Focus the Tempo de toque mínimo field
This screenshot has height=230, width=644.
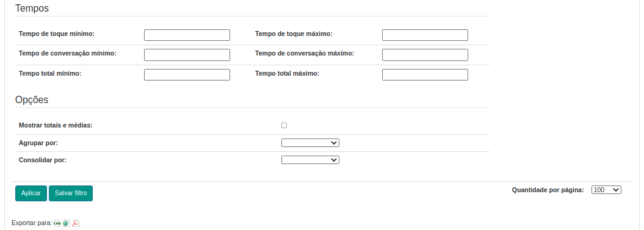(187, 35)
